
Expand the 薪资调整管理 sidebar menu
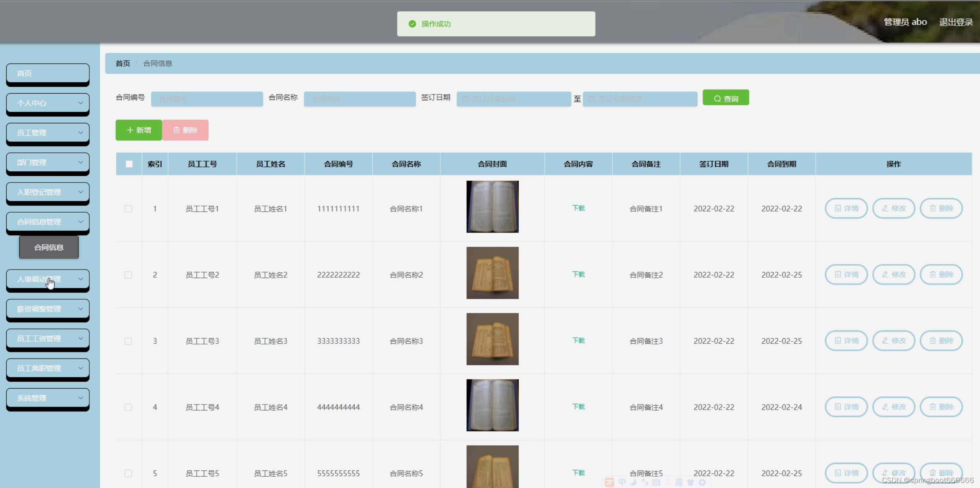point(48,309)
